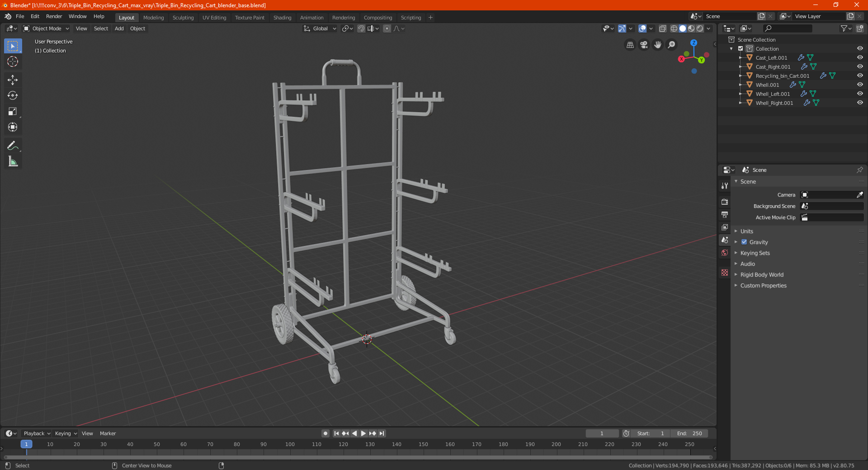This screenshot has height=470, width=868.
Task: Switch to the Modeling workspace tab
Action: tap(153, 18)
